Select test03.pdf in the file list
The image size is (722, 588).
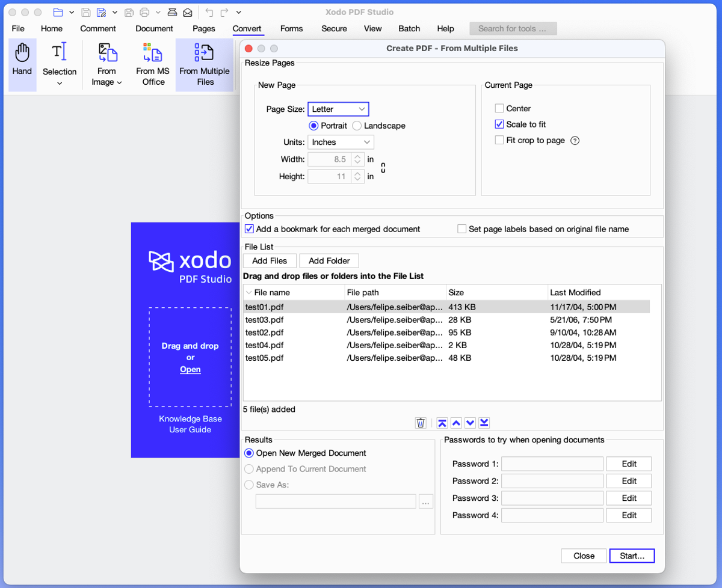tap(263, 320)
